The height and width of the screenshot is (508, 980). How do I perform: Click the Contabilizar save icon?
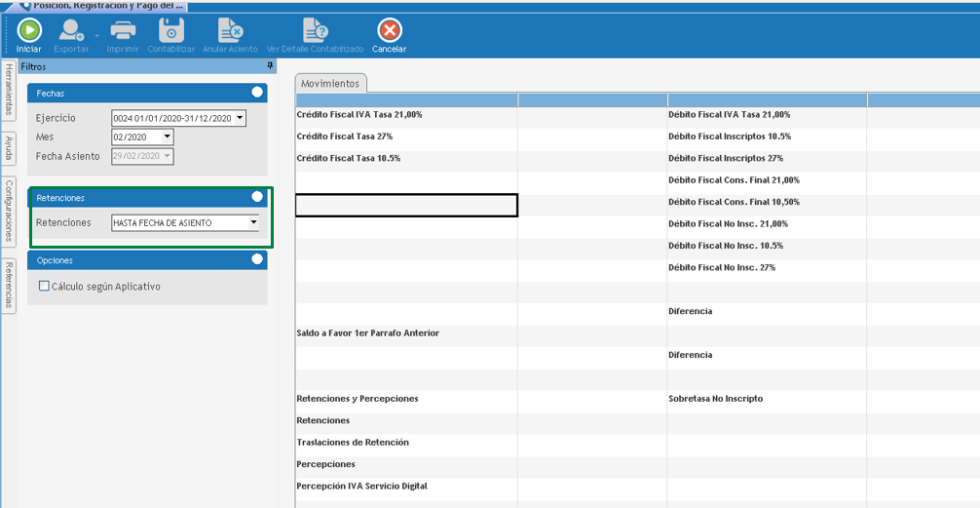(171, 30)
